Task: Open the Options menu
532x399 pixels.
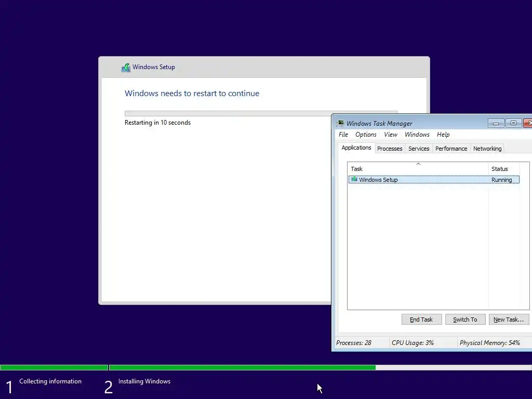Action: [x=366, y=135]
